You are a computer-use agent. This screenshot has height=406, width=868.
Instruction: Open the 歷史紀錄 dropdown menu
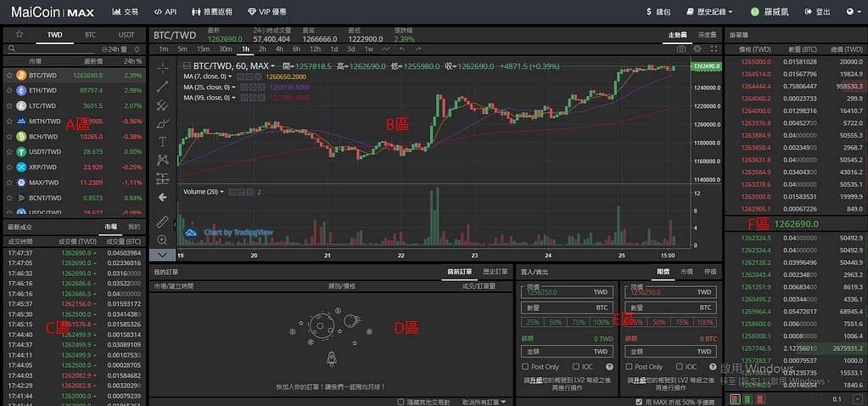click(709, 12)
